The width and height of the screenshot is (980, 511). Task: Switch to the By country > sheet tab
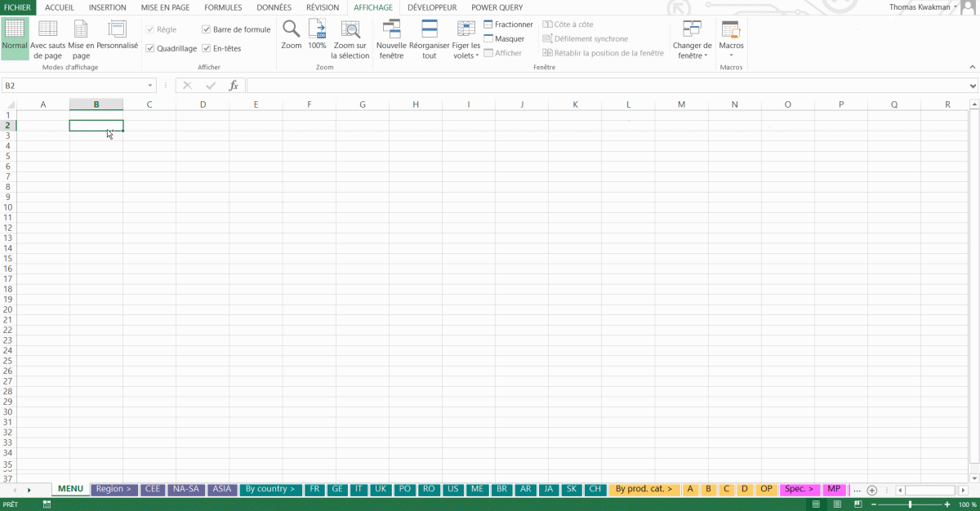(x=269, y=490)
